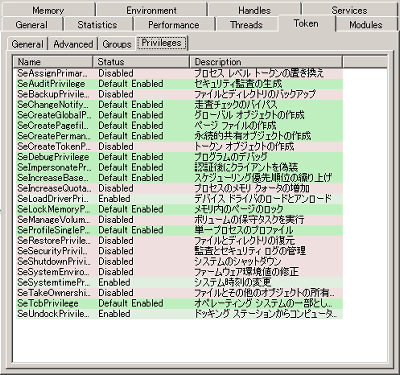This screenshot has width=400, height=375.
Task: Select the SeTcbPrivilege row
Action: (x=179, y=303)
